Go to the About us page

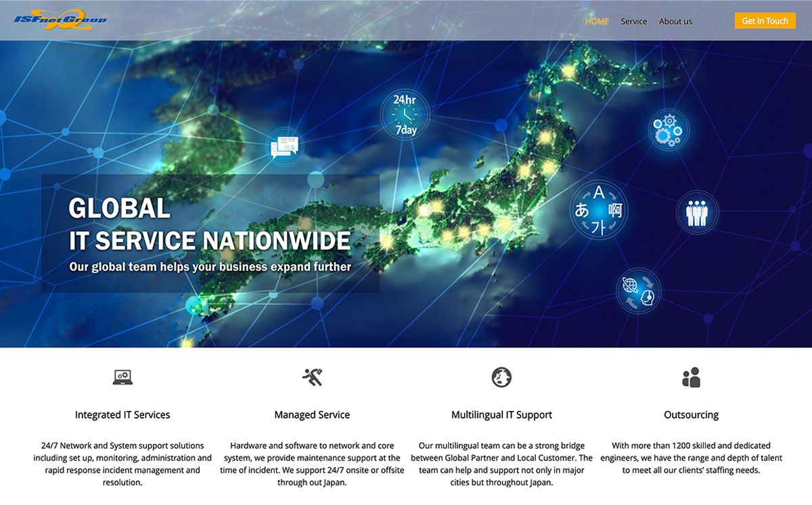[x=675, y=21]
